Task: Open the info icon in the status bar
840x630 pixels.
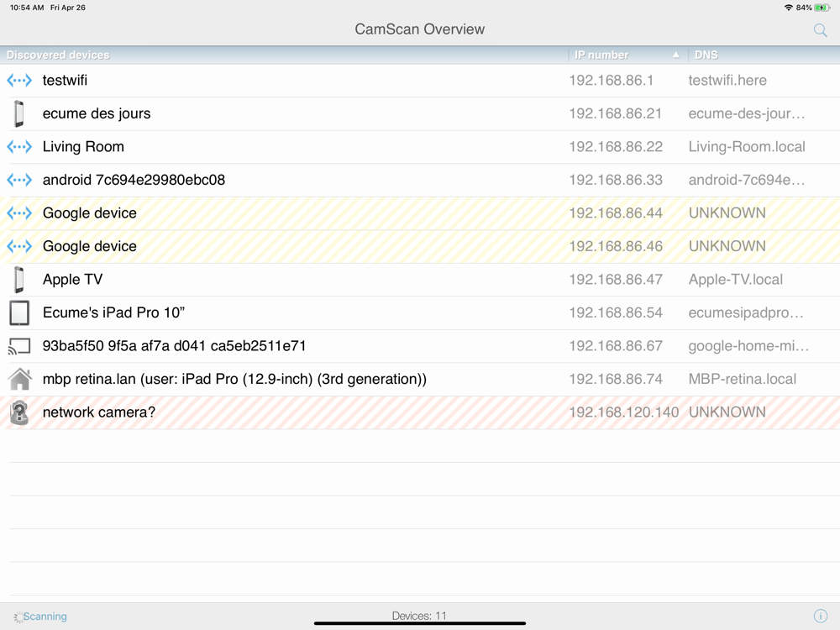Action: (x=820, y=616)
